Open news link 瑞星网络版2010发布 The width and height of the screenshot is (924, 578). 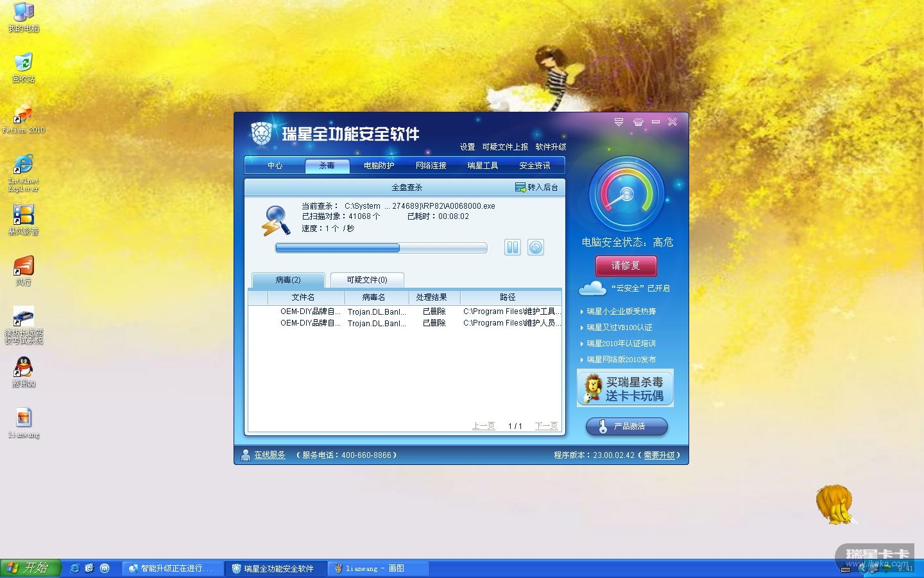tap(621, 360)
